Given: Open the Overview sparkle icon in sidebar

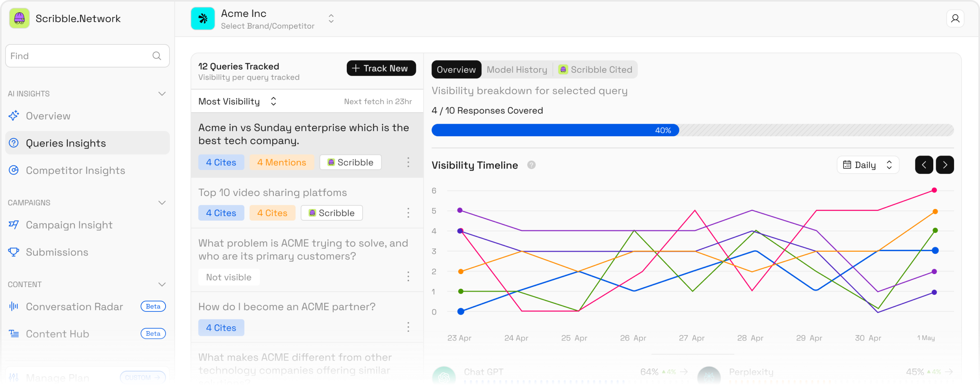Looking at the screenshot, I should [14, 115].
